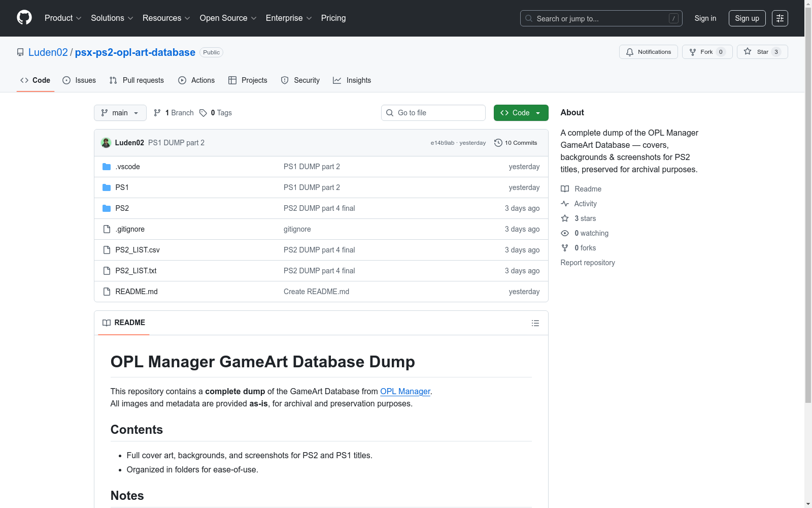View the 0 watching link
The image size is (812, 508).
[x=585, y=233]
